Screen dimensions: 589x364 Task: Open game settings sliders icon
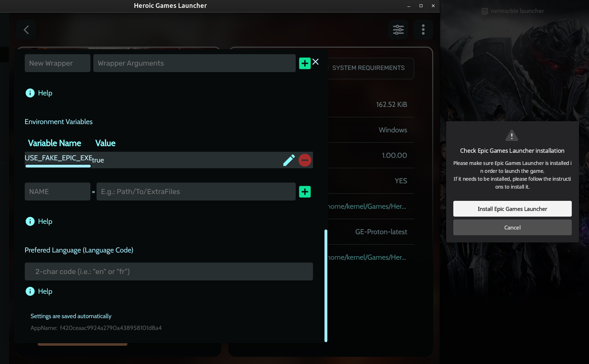tap(398, 30)
